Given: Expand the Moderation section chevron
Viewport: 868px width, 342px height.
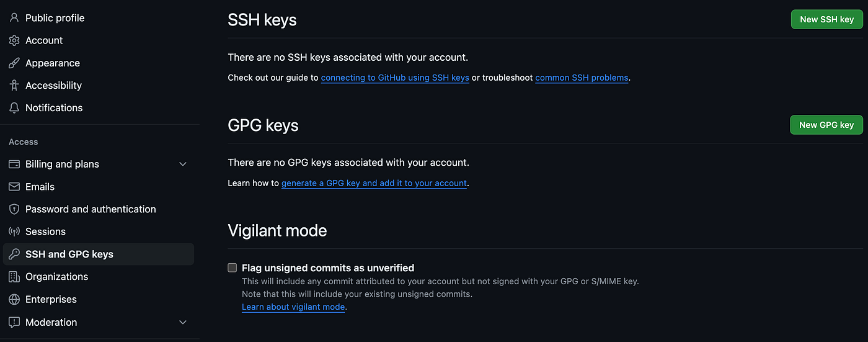Looking at the screenshot, I should [183, 323].
